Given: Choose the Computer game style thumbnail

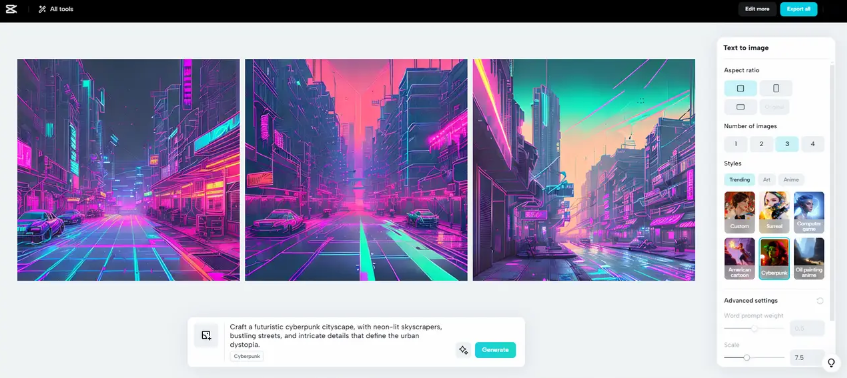Looking at the screenshot, I should tap(809, 212).
